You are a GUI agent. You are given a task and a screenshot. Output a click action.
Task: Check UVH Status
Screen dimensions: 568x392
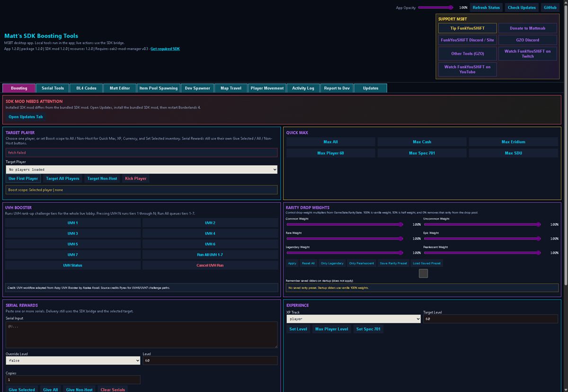[x=73, y=266]
